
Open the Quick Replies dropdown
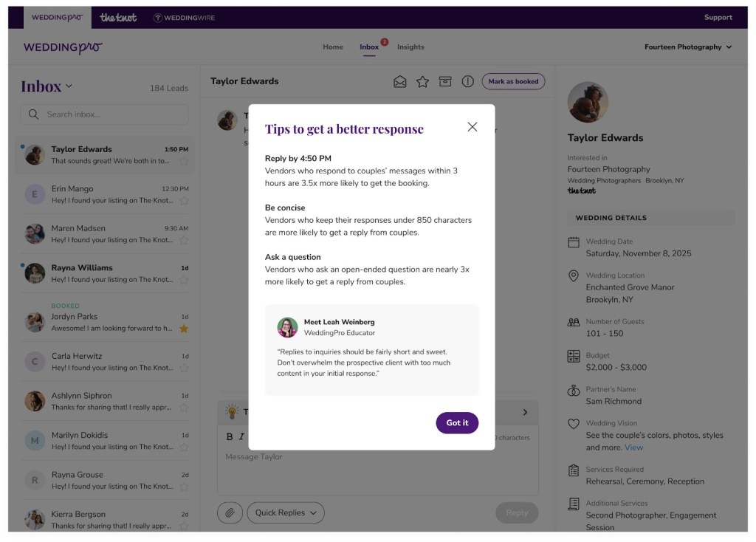pos(286,512)
